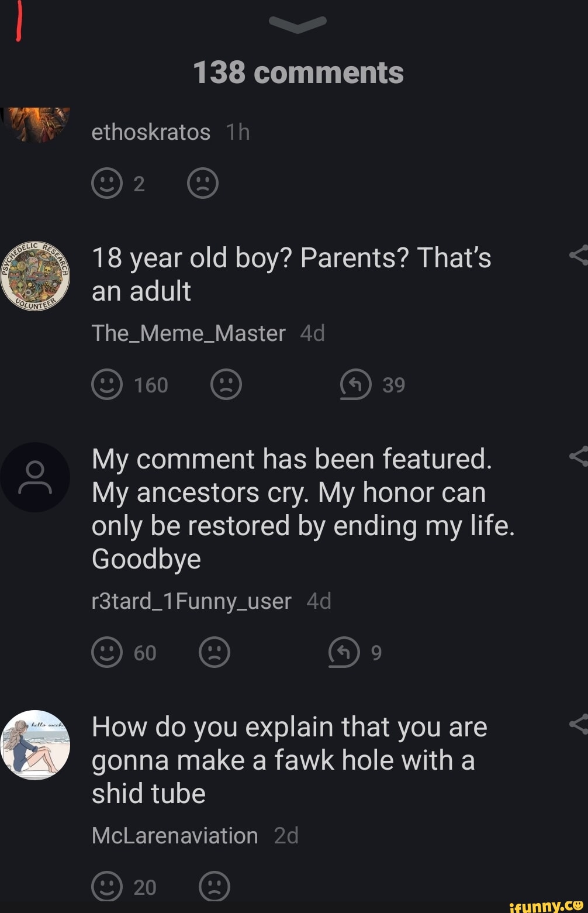Smile-react to ethoskratos's comment
Screen dimensions: 588x913
click(x=108, y=182)
